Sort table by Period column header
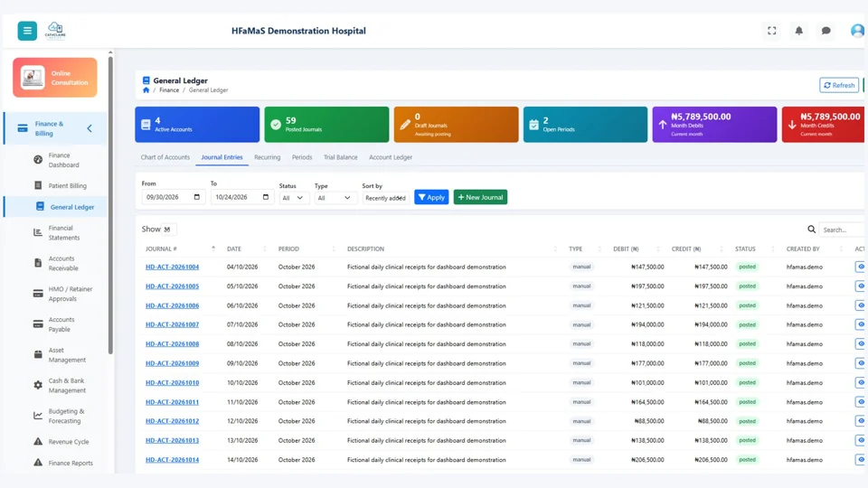The image size is (868, 488). click(307, 249)
